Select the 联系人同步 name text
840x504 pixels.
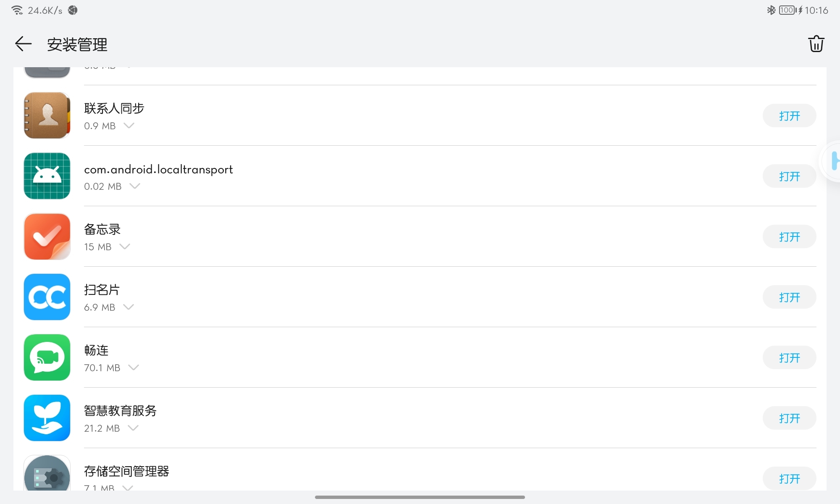pyautogui.click(x=114, y=108)
